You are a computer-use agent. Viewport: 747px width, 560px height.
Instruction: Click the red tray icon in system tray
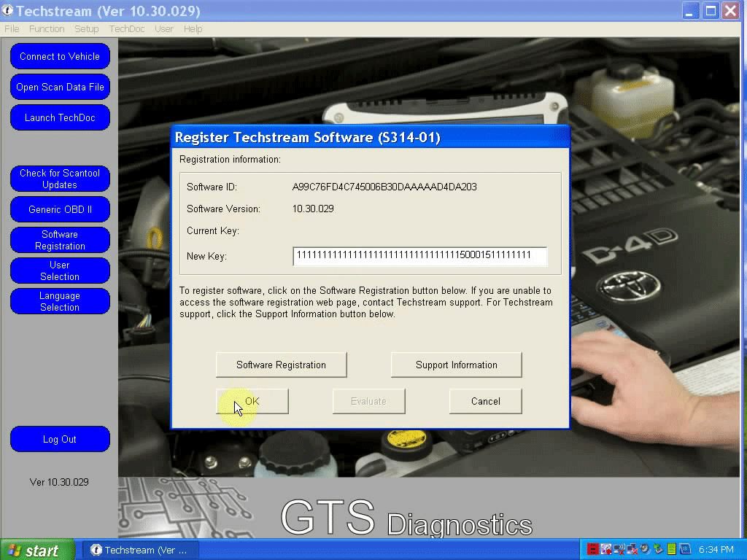point(593,549)
